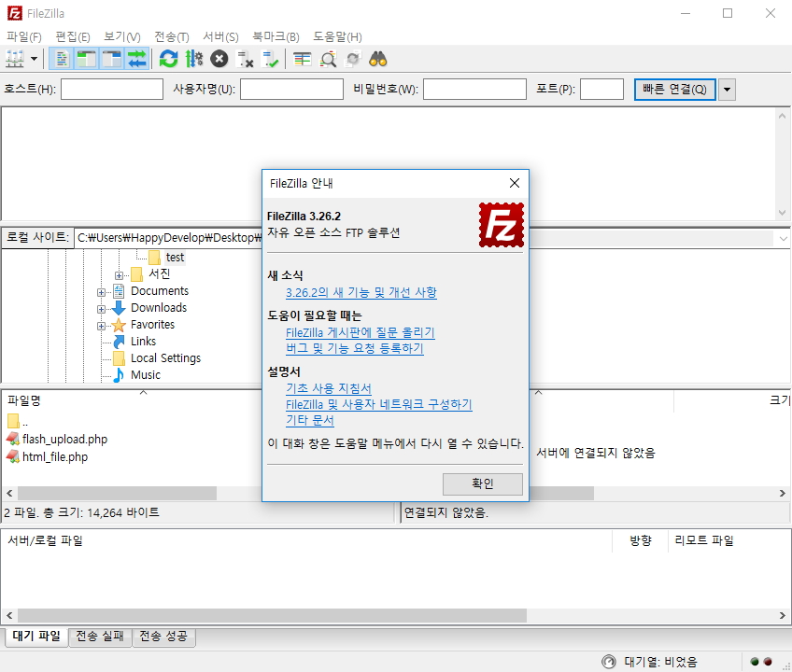Confirm the dialog with 확인 button

tap(482, 483)
